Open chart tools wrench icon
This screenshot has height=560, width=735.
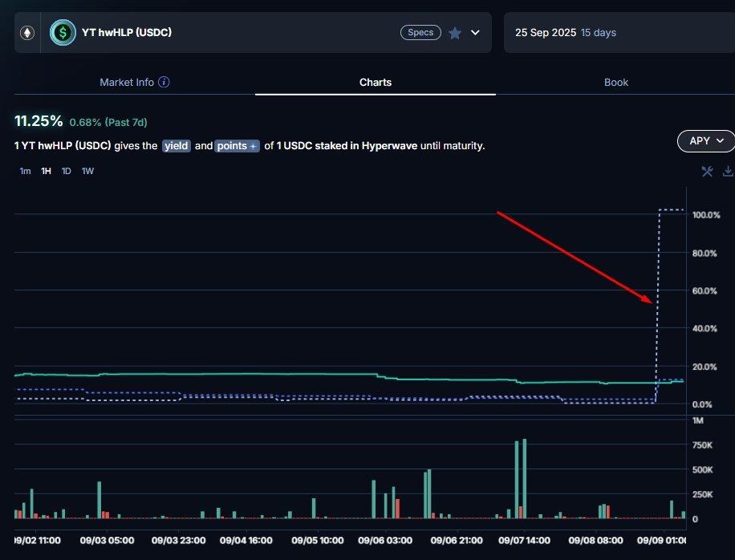click(707, 171)
